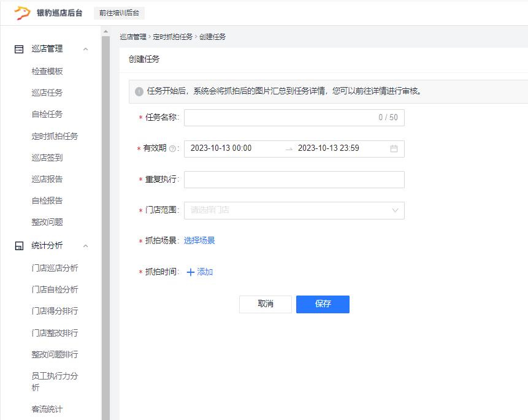Screen dimensions: 528x420
Task: Click the info icon in notice banner
Action: point(139,91)
